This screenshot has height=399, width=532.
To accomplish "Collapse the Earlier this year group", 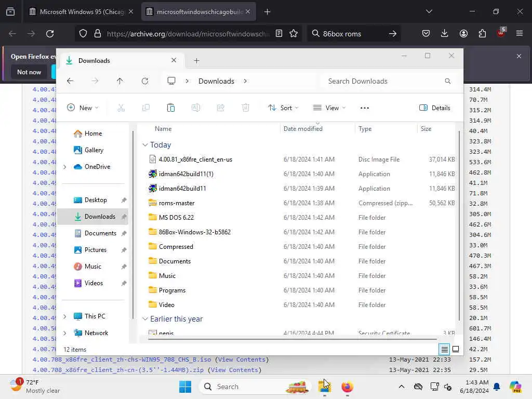I will click(x=145, y=319).
